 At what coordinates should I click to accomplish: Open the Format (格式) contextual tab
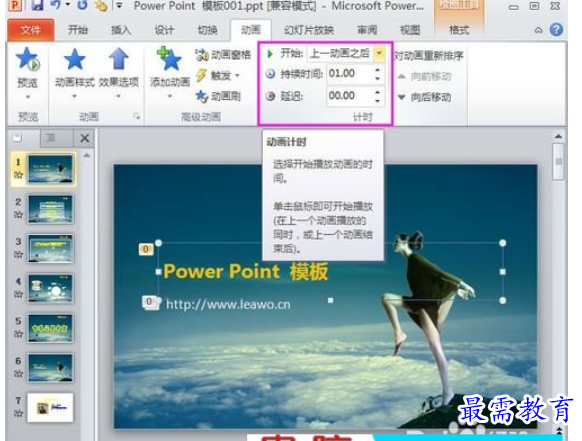point(459,30)
